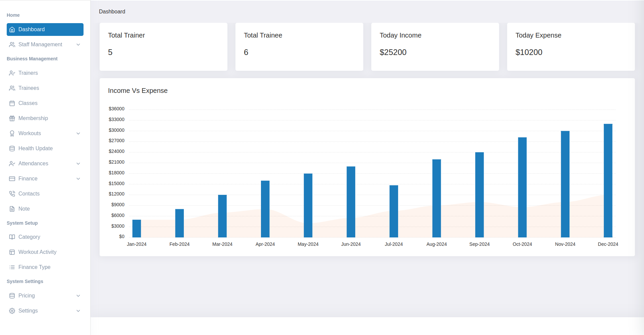Open the Finance Type menu item
Viewport: 644px width, 335px height.
tap(34, 267)
